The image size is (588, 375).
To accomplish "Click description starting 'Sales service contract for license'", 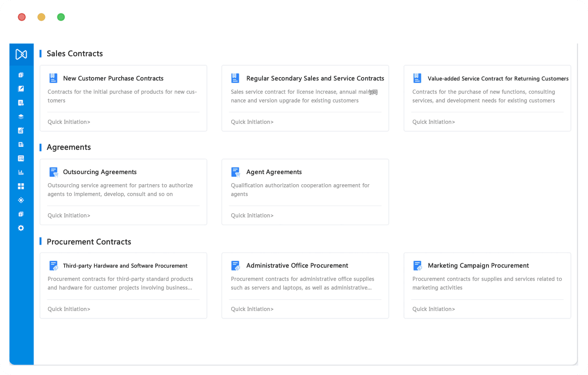I will [x=304, y=96].
